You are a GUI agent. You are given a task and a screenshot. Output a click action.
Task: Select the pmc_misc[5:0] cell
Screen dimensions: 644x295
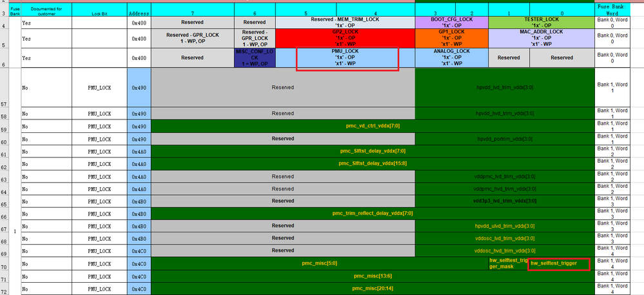(x=320, y=264)
